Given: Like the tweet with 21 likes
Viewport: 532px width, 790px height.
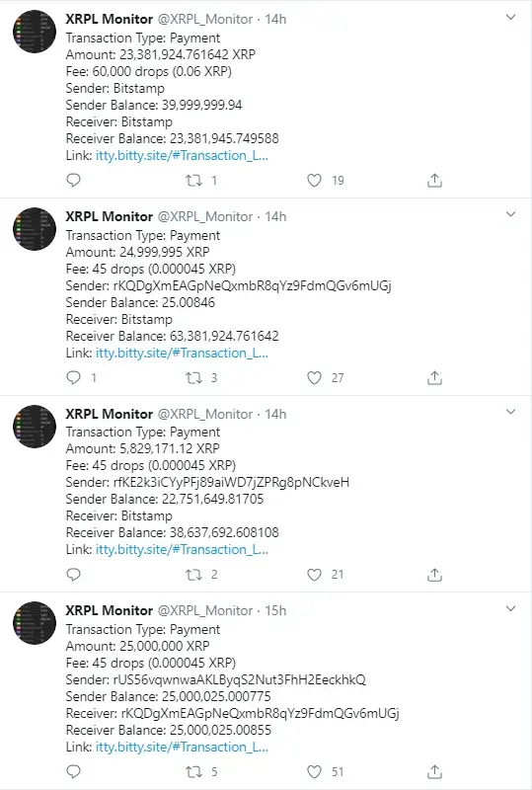Looking at the screenshot, I should tap(314, 575).
